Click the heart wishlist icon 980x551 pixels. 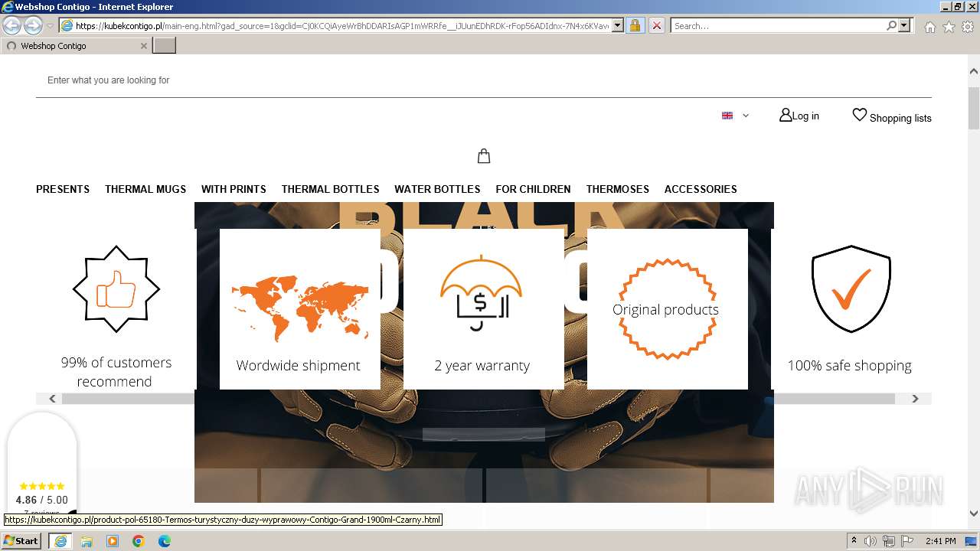[x=860, y=115]
